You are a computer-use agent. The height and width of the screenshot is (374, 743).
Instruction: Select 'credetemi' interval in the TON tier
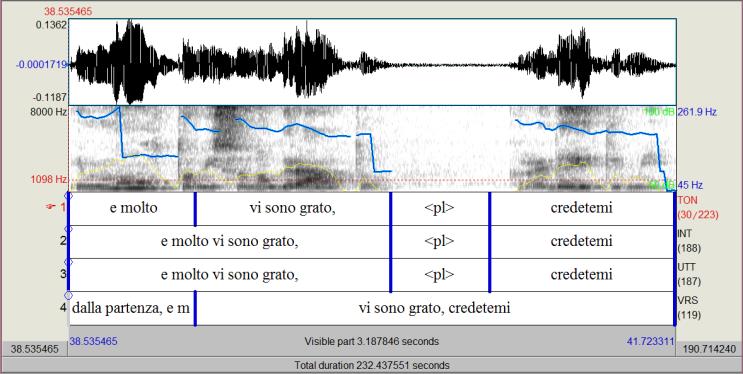coord(581,208)
